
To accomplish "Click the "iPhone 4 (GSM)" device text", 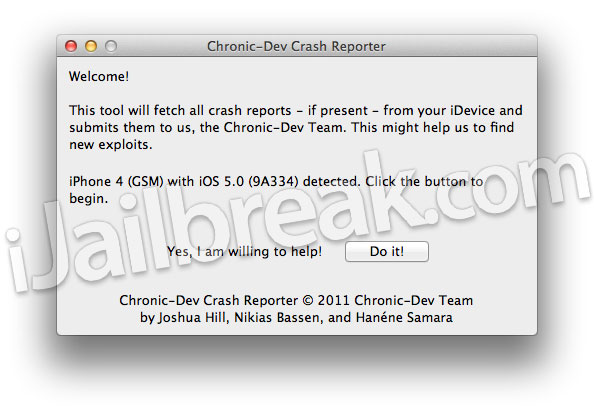I will point(116,181).
